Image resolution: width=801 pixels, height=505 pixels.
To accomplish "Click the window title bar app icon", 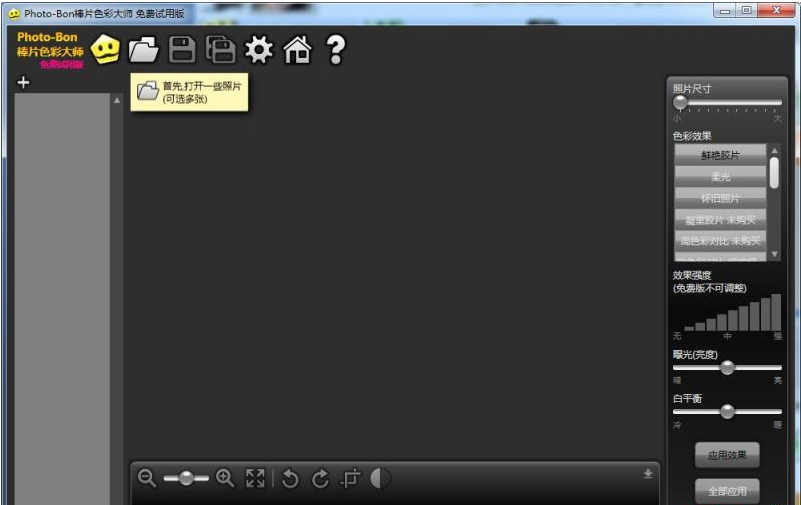I will (x=14, y=14).
